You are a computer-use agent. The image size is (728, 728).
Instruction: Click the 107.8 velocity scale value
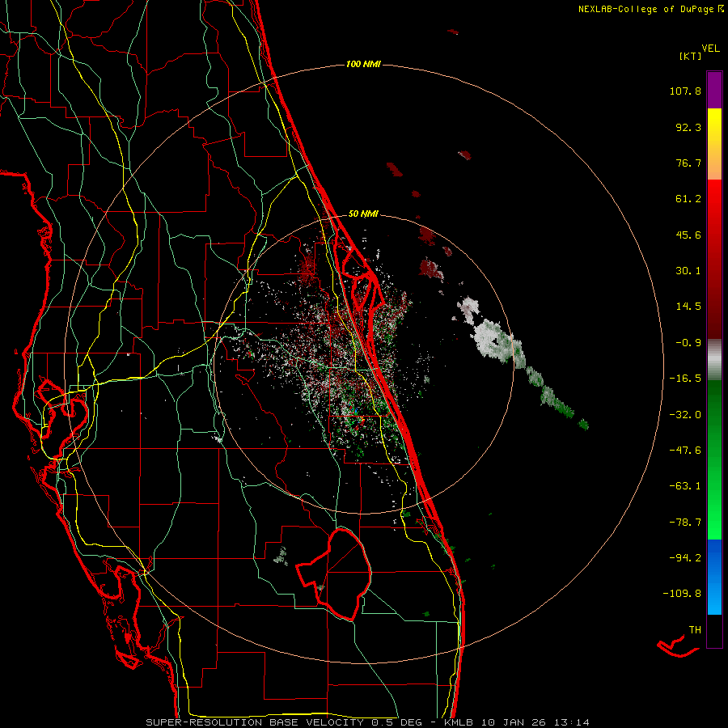click(685, 91)
